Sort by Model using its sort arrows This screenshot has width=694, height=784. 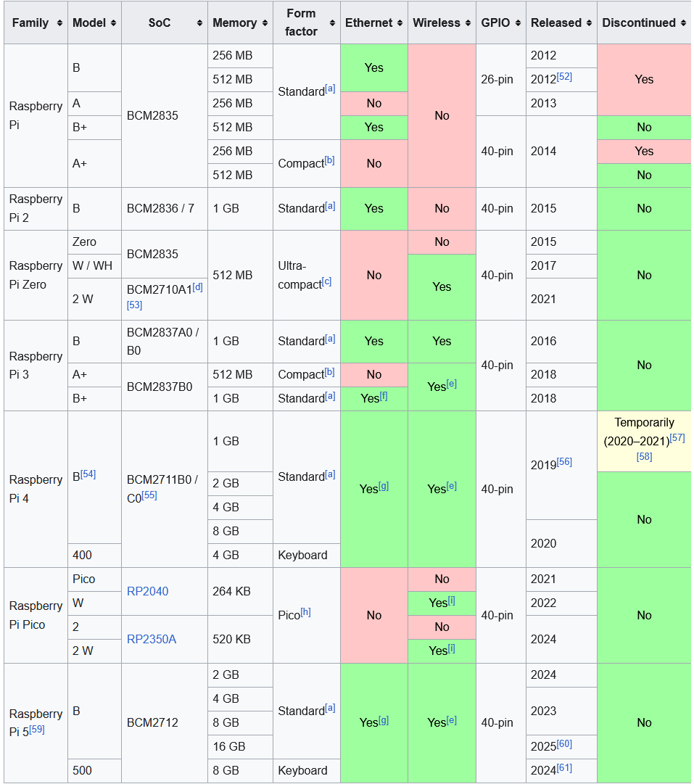[114, 23]
